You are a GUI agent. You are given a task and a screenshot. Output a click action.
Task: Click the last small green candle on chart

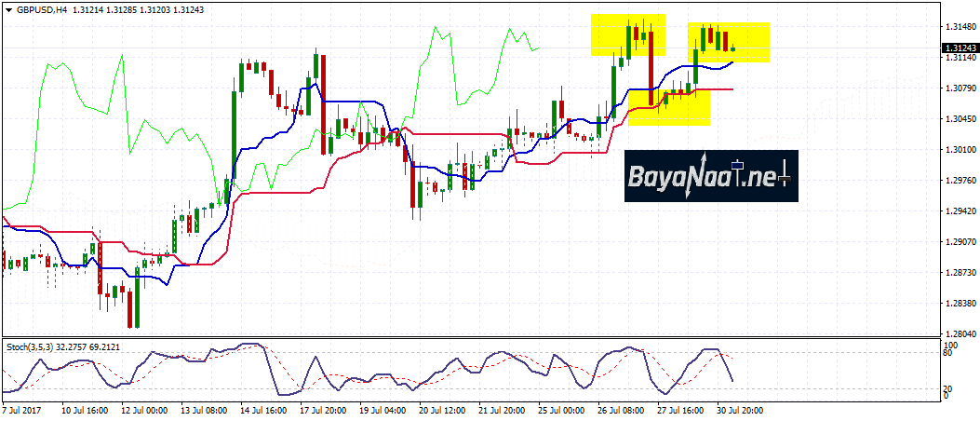coord(732,49)
